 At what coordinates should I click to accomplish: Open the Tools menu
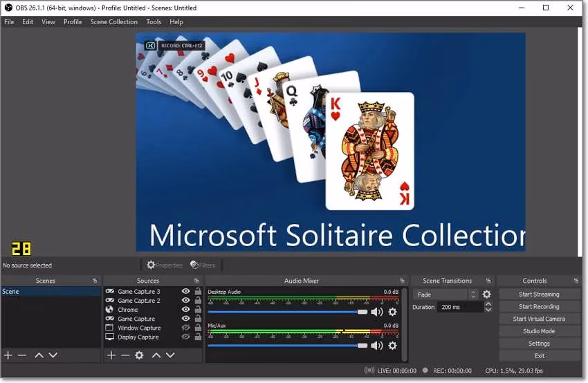coord(154,21)
